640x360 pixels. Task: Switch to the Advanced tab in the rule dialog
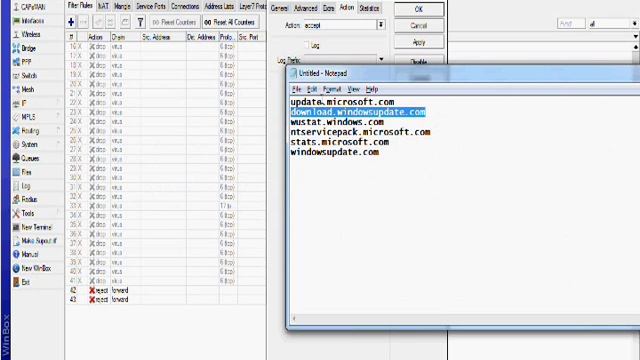(306, 8)
